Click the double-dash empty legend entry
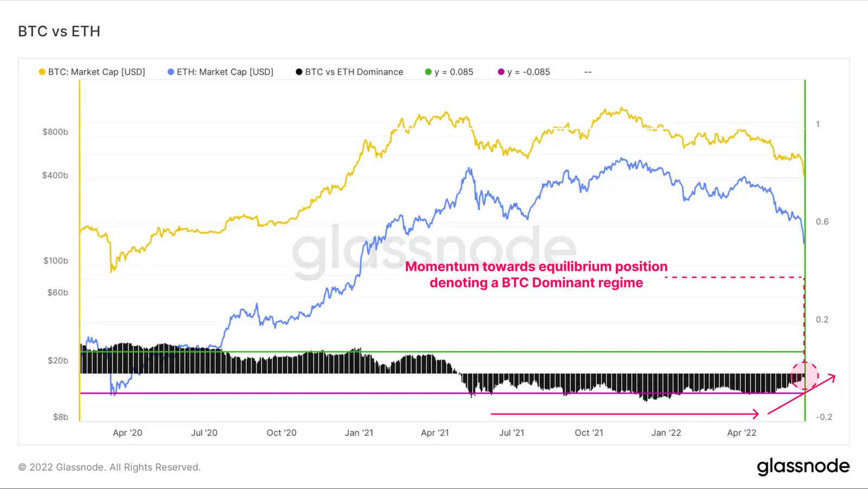868x489 pixels. pyautogui.click(x=588, y=72)
